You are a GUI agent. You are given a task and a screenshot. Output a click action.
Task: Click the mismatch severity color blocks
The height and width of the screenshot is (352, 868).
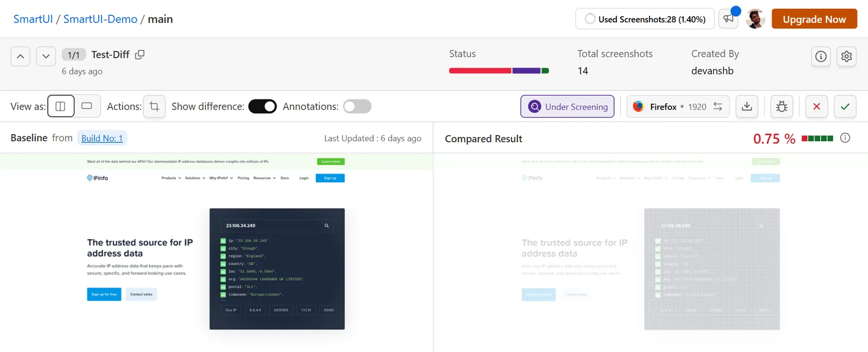[x=817, y=139]
